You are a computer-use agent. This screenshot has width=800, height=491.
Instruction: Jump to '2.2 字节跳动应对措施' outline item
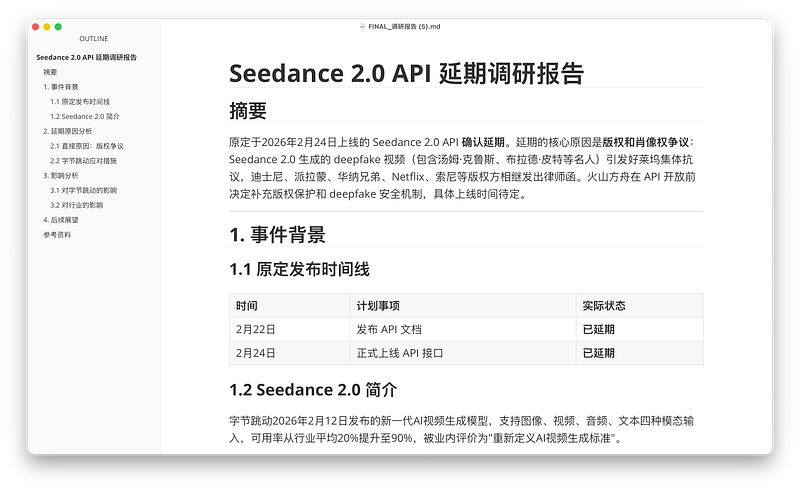pyautogui.click(x=83, y=161)
